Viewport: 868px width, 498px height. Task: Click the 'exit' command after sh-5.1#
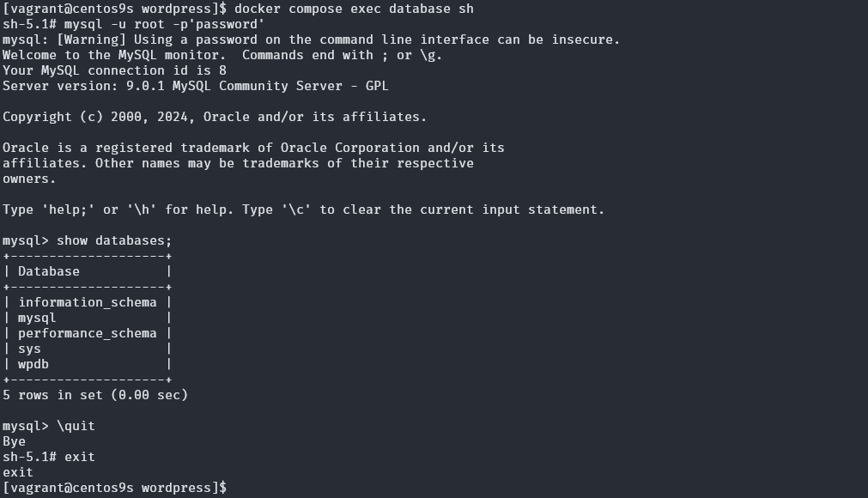point(79,457)
